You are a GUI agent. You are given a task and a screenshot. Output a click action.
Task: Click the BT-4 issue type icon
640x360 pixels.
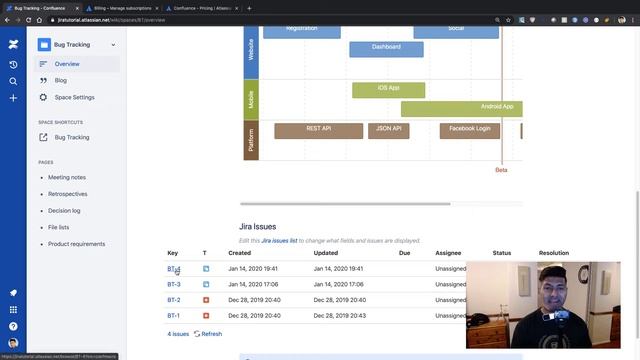point(206,269)
